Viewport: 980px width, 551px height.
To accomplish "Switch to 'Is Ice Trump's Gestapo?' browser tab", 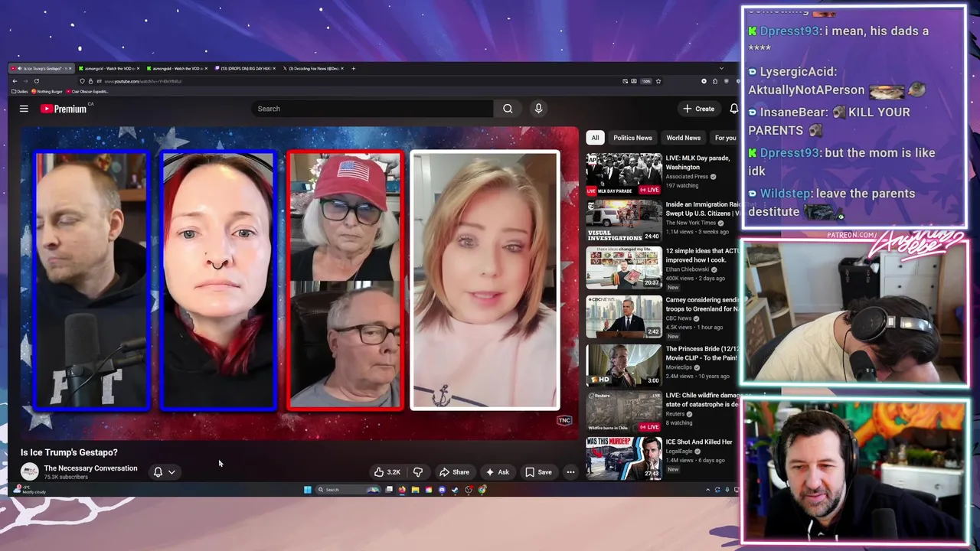I will 41,68.
